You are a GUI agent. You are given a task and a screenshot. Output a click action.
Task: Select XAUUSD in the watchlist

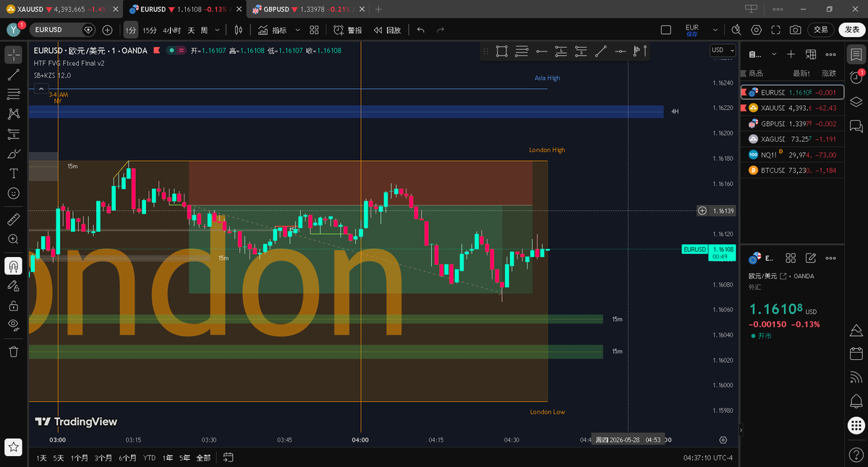pos(792,108)
